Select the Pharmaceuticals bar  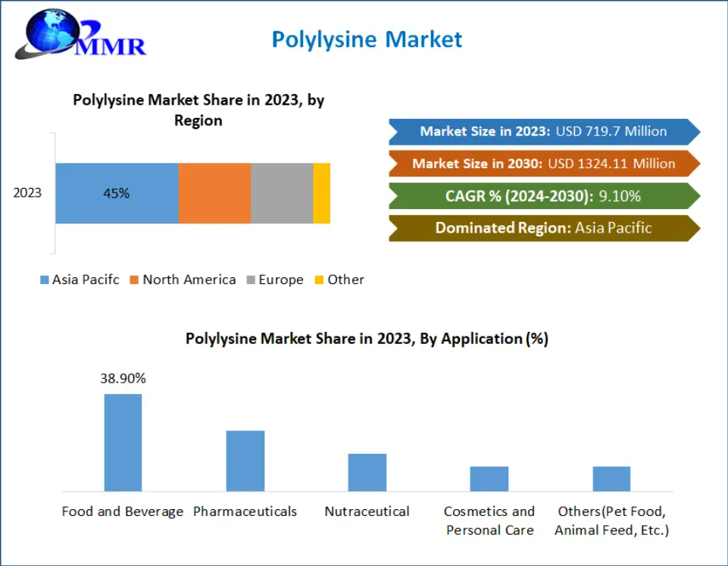(x=245, y=461)
